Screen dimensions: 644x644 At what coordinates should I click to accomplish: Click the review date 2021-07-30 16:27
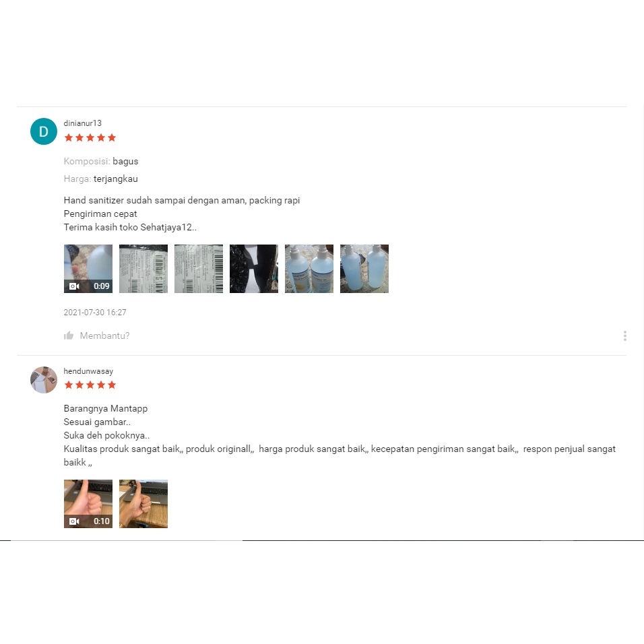pos(95,312)
